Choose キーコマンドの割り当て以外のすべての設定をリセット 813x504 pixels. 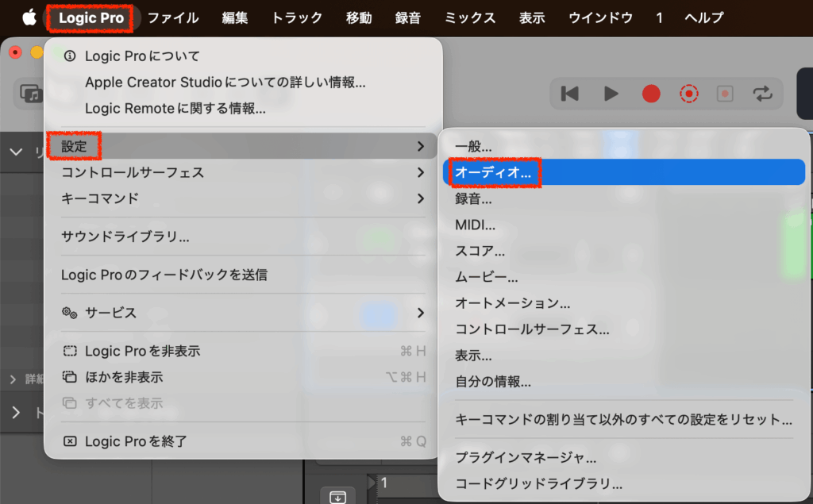click(624, 420)
